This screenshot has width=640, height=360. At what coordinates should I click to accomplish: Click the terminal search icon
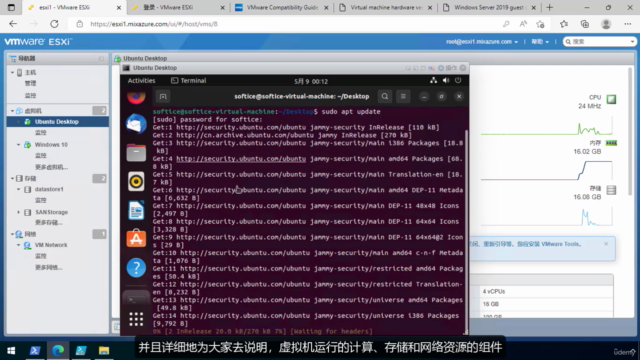(x=384, y=96)
